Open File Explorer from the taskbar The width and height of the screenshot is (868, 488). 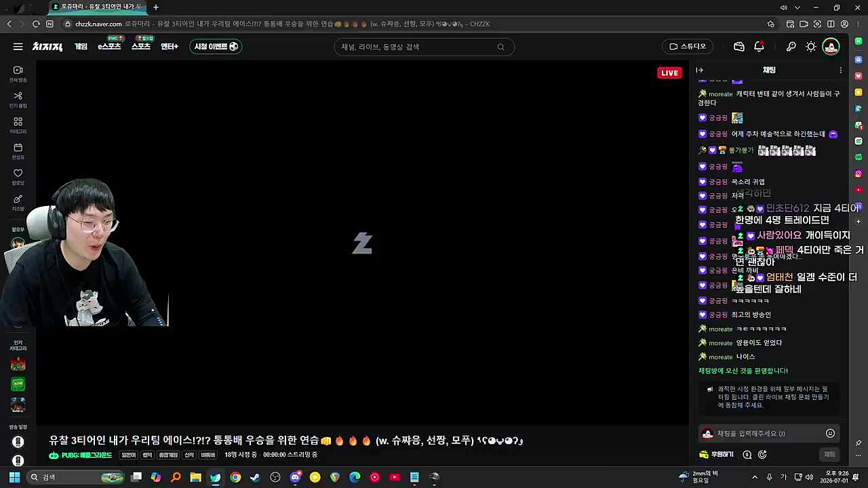pos(195,477)
